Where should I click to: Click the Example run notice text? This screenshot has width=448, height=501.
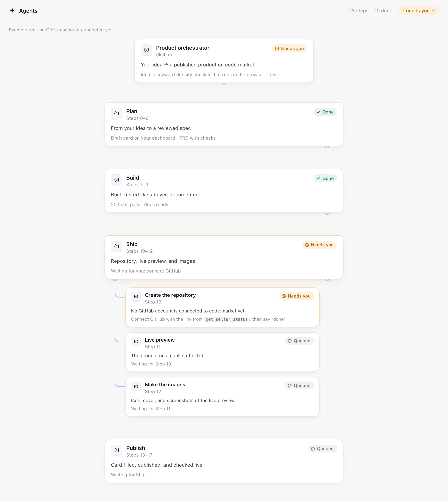(60, 30)
